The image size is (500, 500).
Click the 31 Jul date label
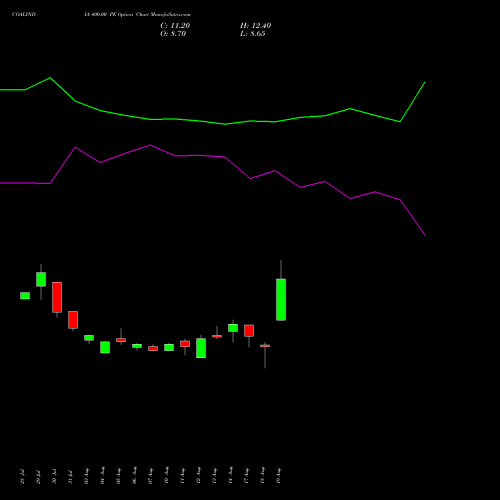(x=70, y=477)
